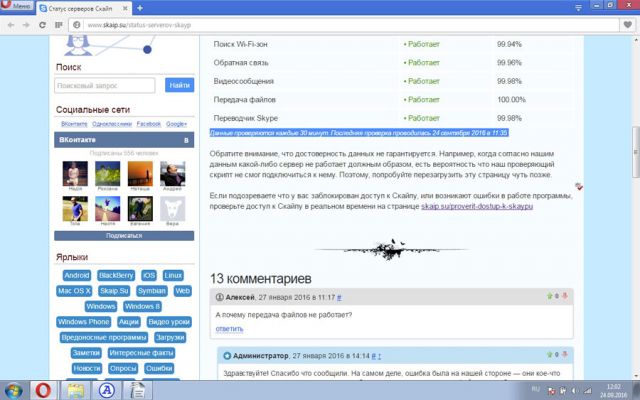
Task: Go forward with the forward arrow
Action: [26, 25]
